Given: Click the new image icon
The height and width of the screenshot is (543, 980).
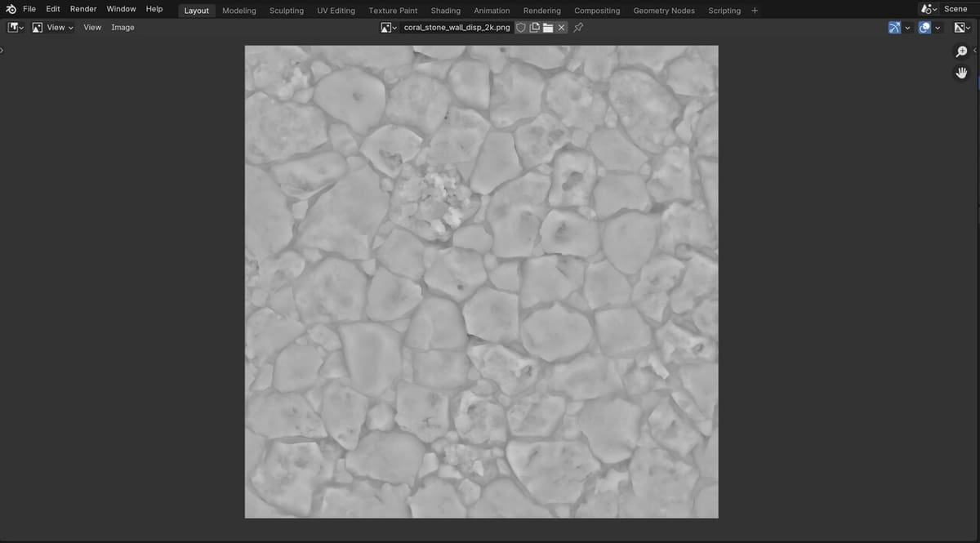Looking at the screenshot, I should (x=535, y=27).
